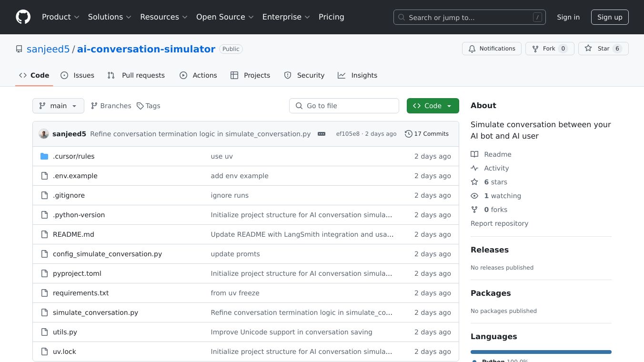Open the Activity link
The image size is (644, 362).
coord(496,168)
